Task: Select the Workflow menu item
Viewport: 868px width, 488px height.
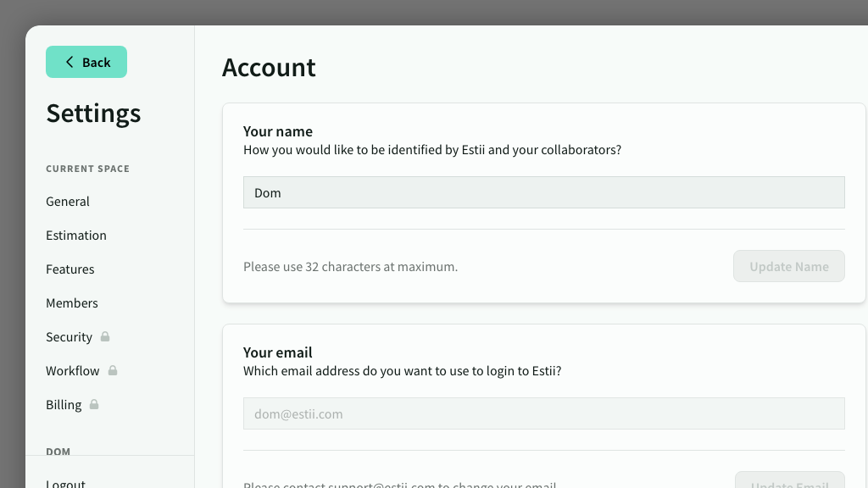Action: pos(73,371)
